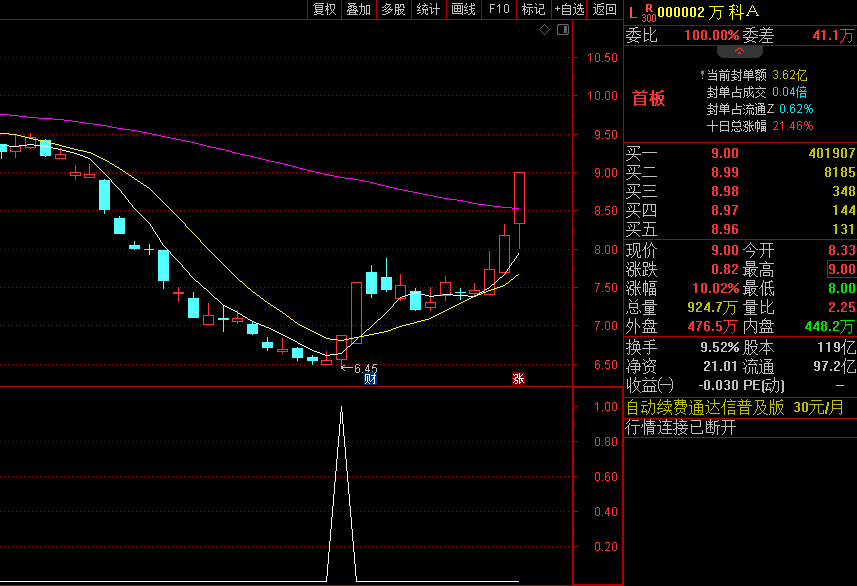Select the 多股 multi-stock view
The image size is (857, 586).
click(393, 9)
